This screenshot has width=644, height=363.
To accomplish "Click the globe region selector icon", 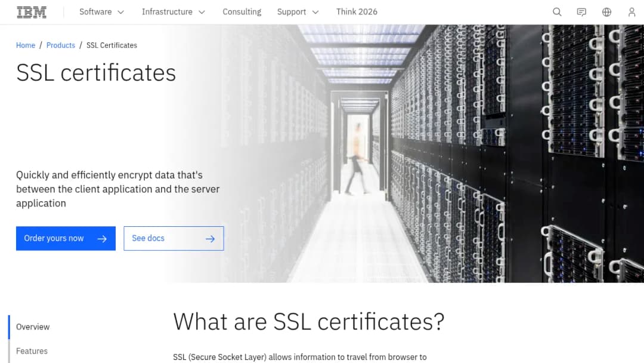I will [x=606, y=12].
